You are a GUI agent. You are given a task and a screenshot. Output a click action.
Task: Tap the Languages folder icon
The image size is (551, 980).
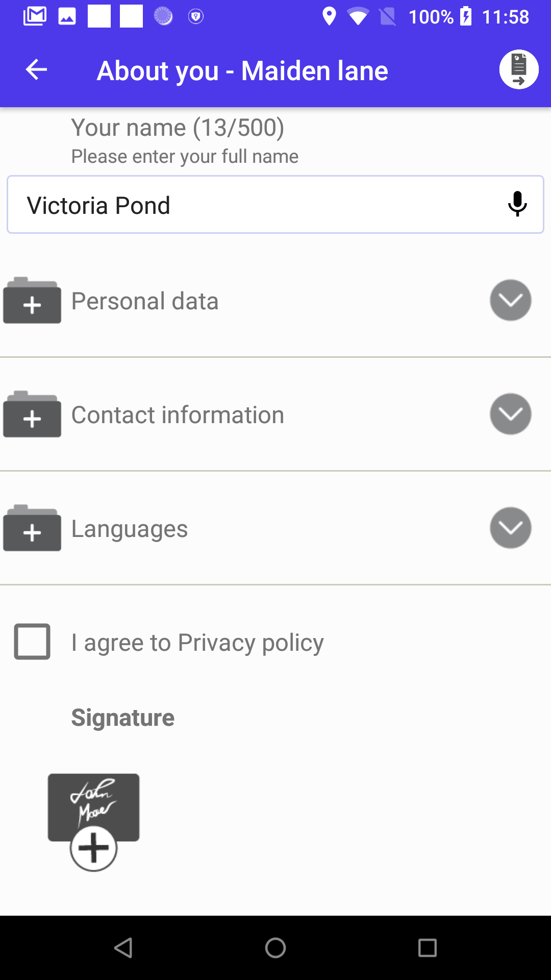click(32, 528)
